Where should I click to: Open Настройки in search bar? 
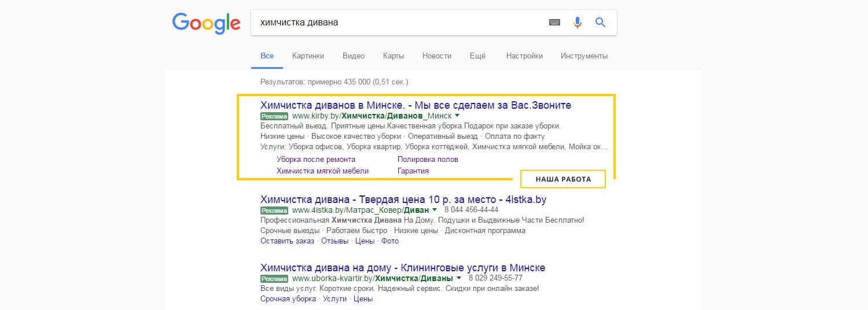[x=524, y=56]
